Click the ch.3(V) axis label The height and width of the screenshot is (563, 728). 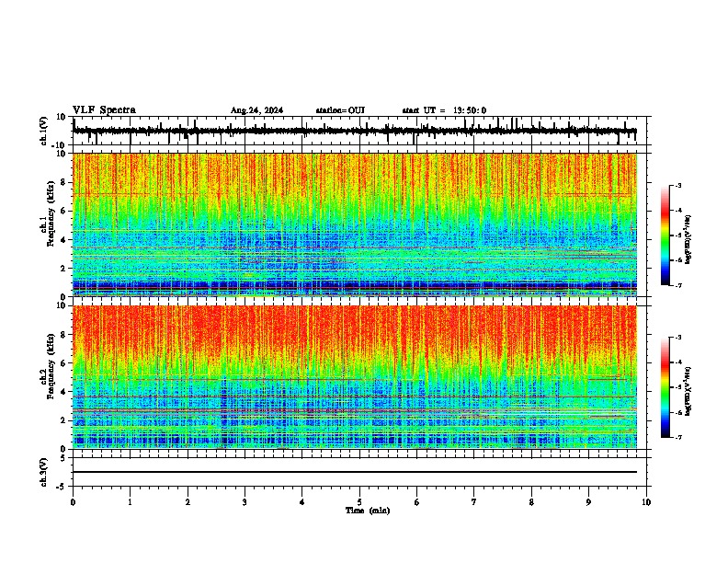click(x=44, y=473)
